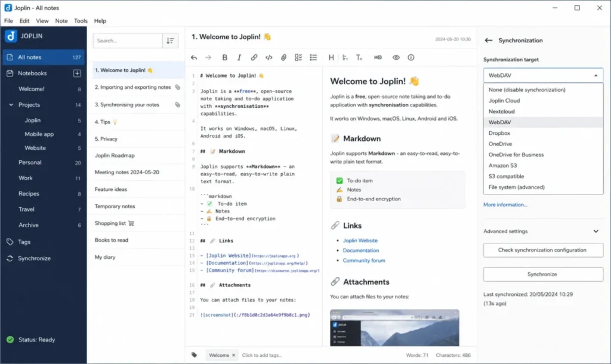This screenshot has width=611, height=364.
Task: Click Check synchronization configuration button
Action: pos(543,250)
